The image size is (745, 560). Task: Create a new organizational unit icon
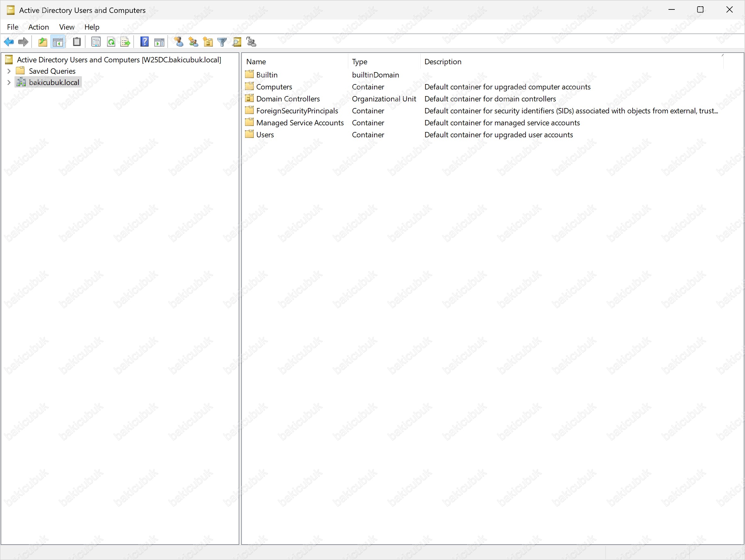tap(208, 42)
